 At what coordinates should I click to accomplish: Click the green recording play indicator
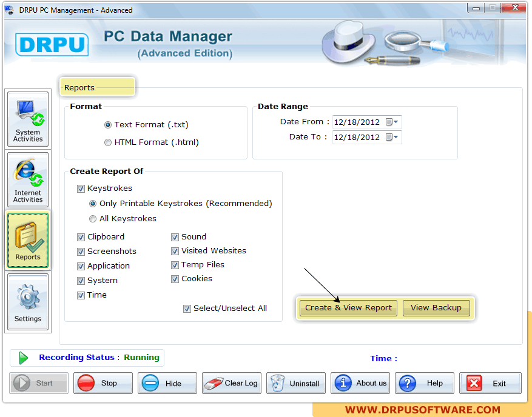click(x=24, y=358)
